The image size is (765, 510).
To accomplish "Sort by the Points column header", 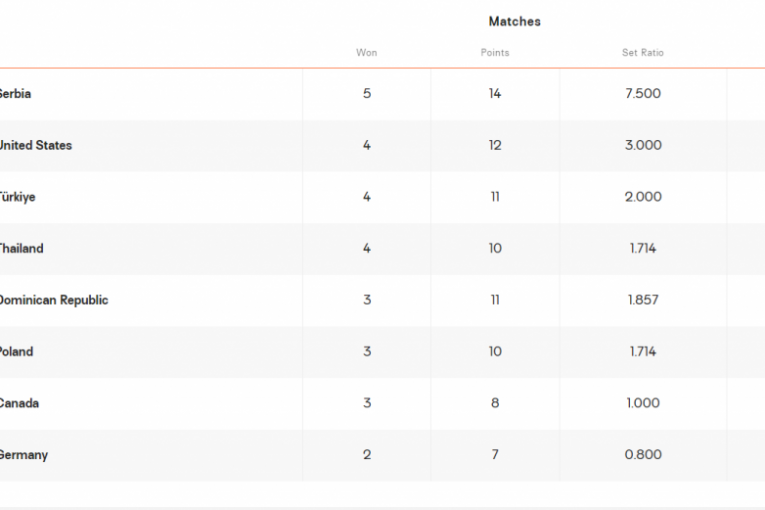I will [x=495, y=53].
